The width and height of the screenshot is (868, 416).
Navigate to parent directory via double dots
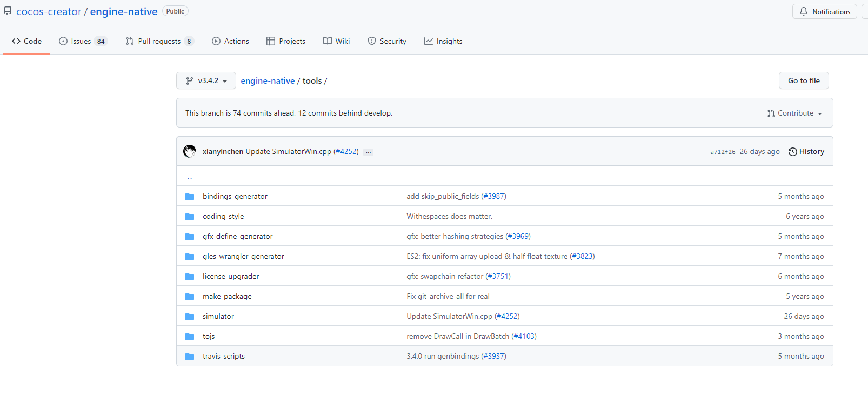click(190, 177)
